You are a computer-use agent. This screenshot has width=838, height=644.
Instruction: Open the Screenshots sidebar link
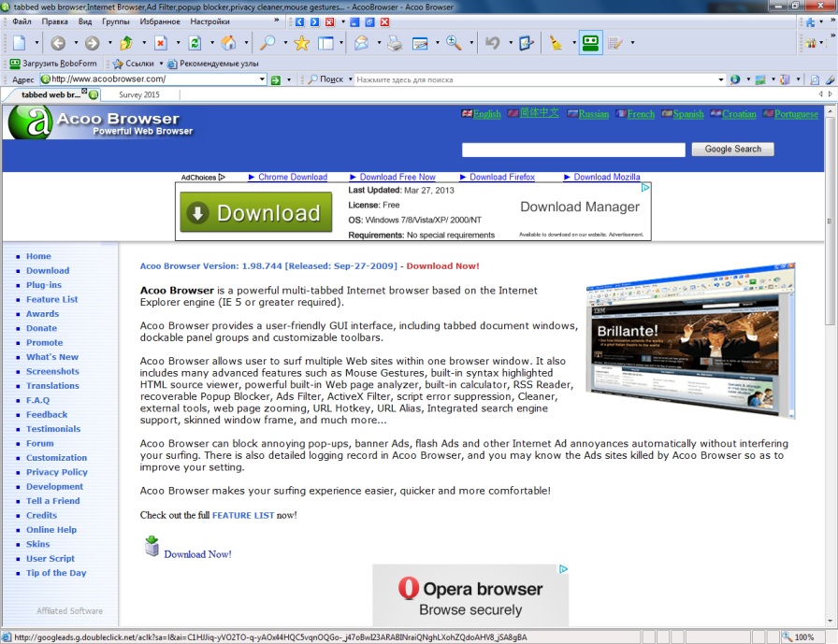[x=52, y=372]
